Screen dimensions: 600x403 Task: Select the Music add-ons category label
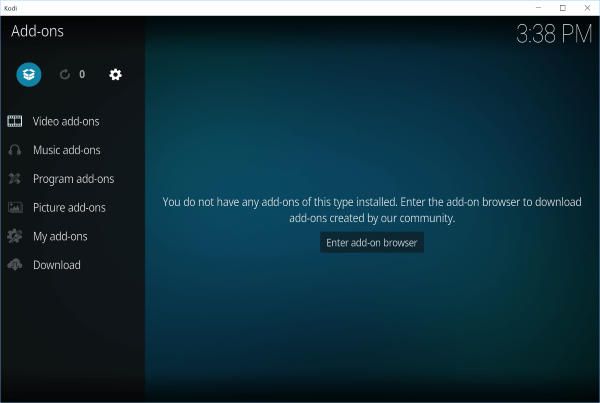66,150
